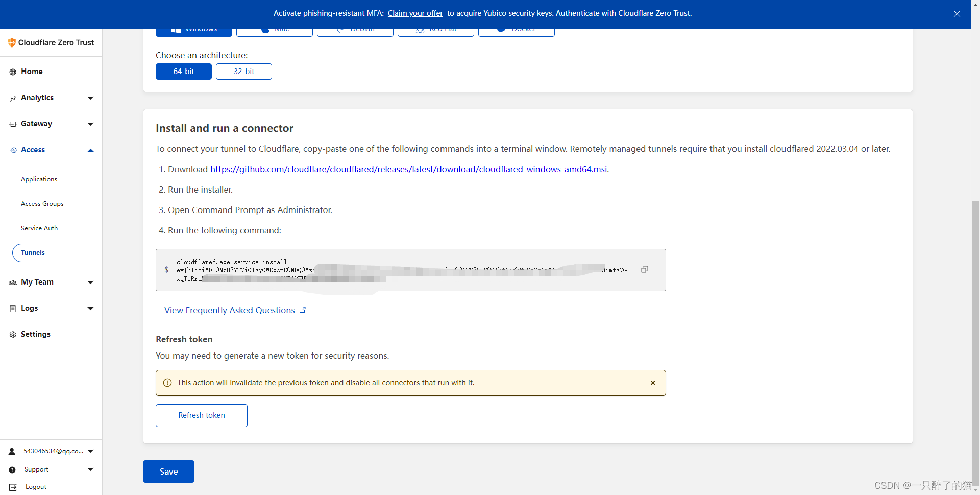Expand the Gateway menu arrow
The width and height of the screenshot is (980, 495).
(x=90, y=124)
